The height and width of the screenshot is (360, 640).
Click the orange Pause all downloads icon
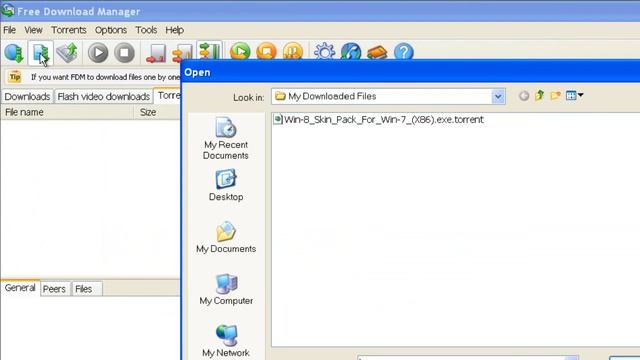(x=293, y=52)
